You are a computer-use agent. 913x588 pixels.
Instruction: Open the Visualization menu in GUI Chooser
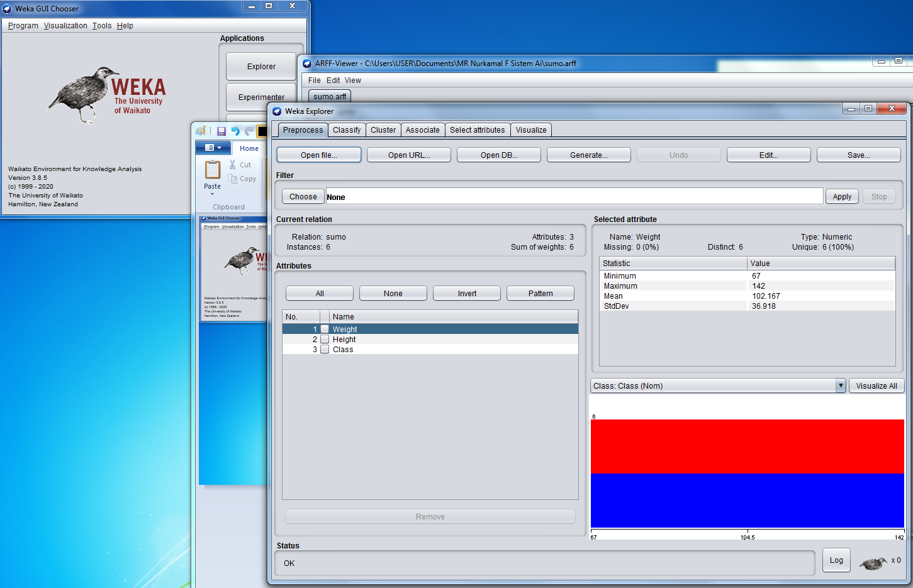tap(65, 26)
